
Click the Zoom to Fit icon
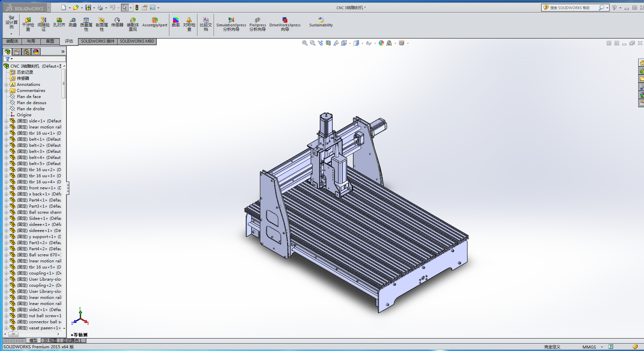click(x=305, y=43)
